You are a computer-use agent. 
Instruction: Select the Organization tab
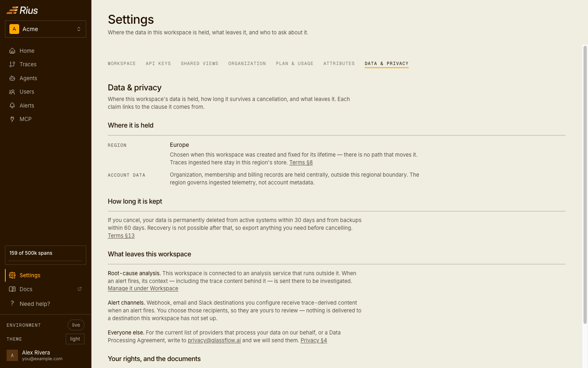point(247,63)
